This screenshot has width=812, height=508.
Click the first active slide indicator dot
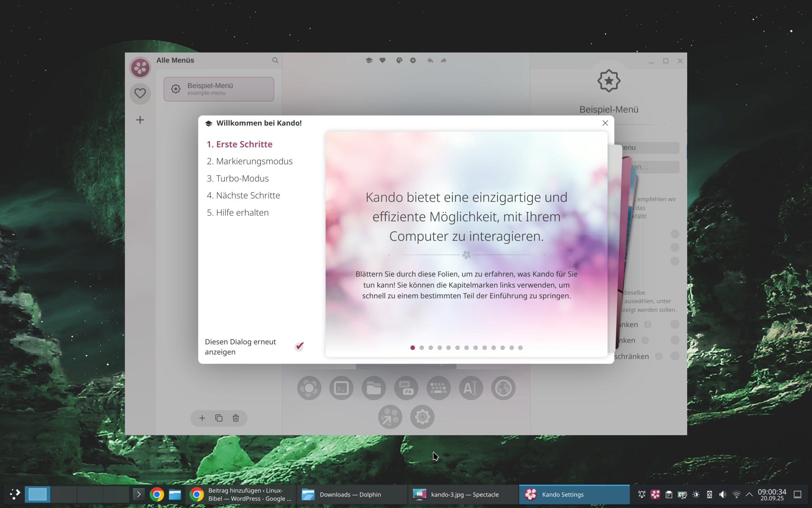coord(413,348)
